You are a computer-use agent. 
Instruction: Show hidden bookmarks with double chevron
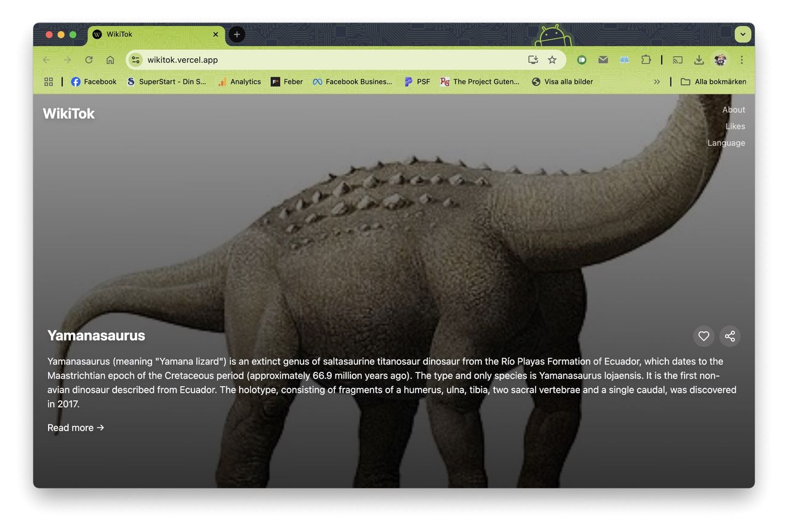657,82
